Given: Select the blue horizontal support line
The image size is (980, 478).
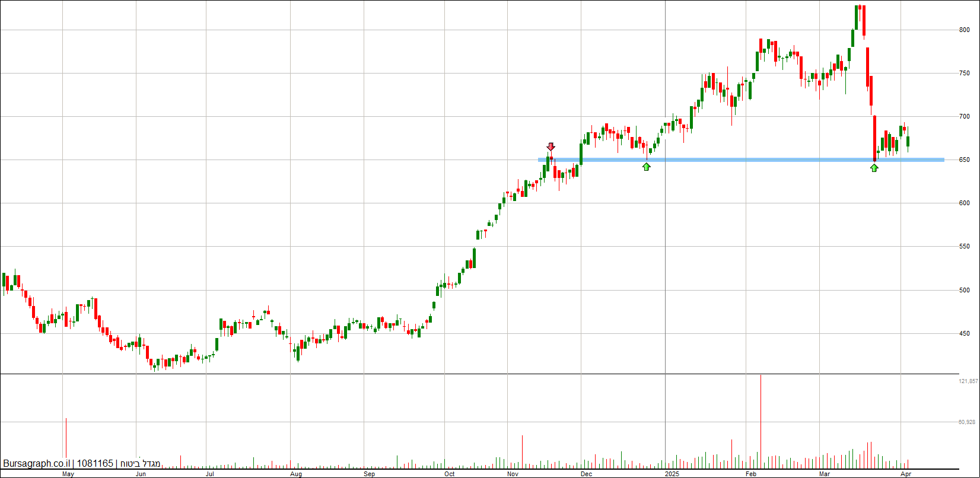Looking at the screenshot, I should pos(742,160).
